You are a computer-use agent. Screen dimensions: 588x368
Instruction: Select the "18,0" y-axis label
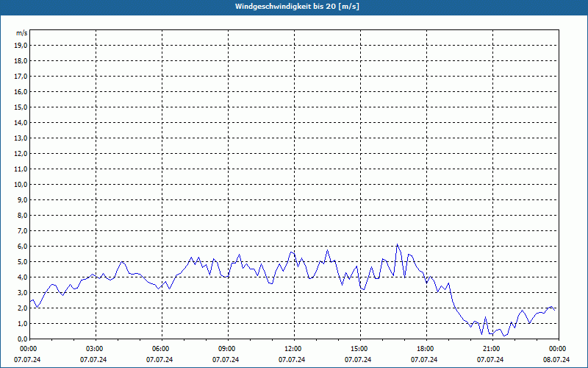point(21,61)
